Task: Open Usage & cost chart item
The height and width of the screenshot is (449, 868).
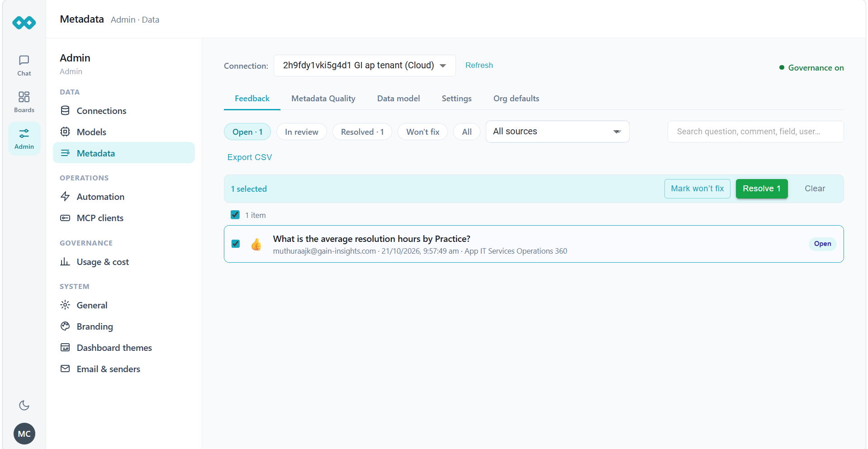Action: 123,262
